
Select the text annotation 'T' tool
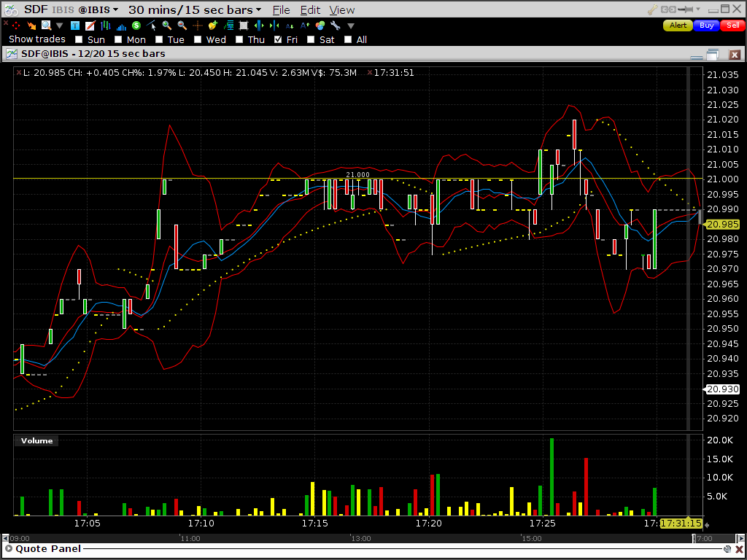pyautogui.click(x=75, y=26)
